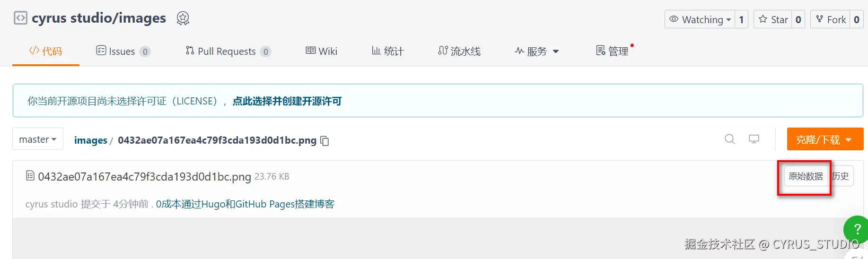
Task: Click the 原始数据 raw data button
Action: coord(806,176)
